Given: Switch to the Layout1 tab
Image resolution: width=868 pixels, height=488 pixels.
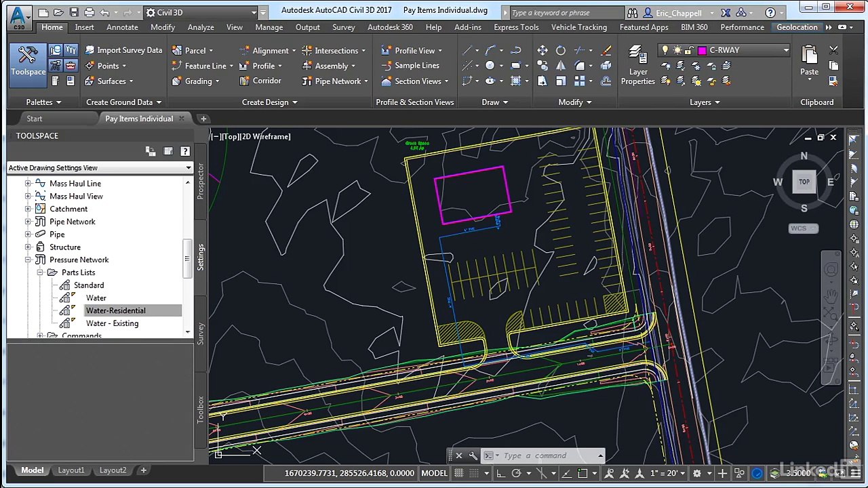Looking at the screenshot, I should tap(71, 470).
